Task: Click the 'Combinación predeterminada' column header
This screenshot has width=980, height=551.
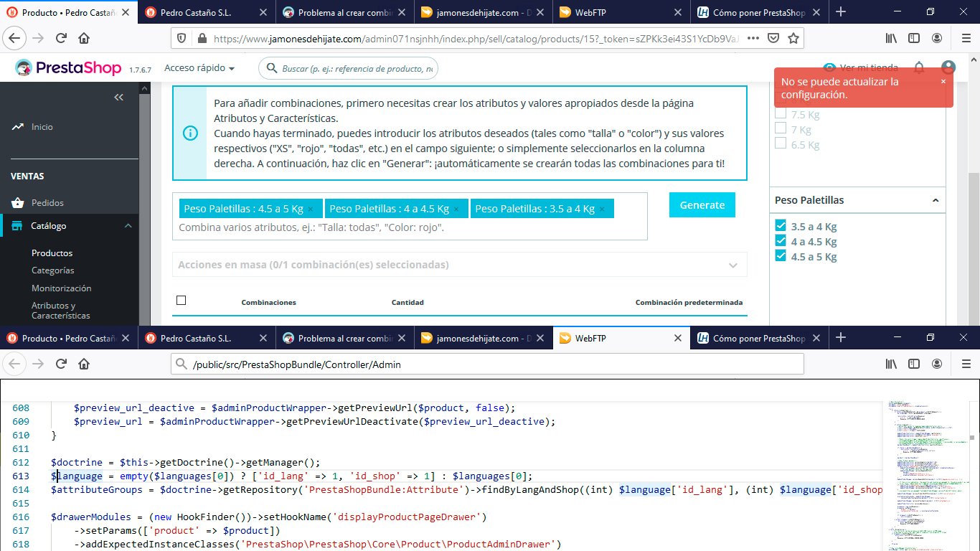Action: (689, 303)
